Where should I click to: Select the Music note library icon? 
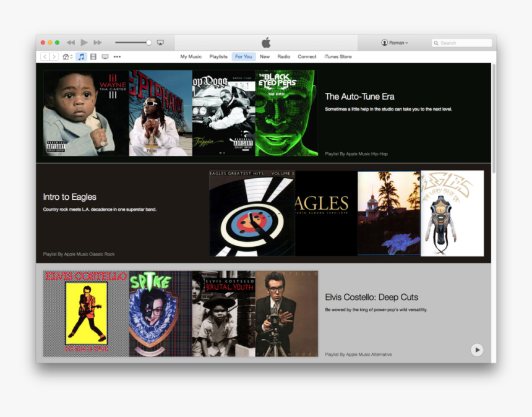pos(81,57)
